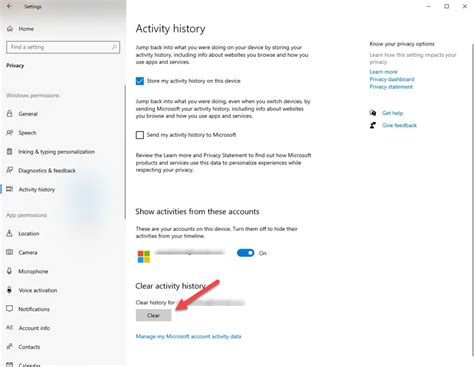474x367 pixels.
Task: Click the Clear activity history heading
Action: click(x=170, y=286)
